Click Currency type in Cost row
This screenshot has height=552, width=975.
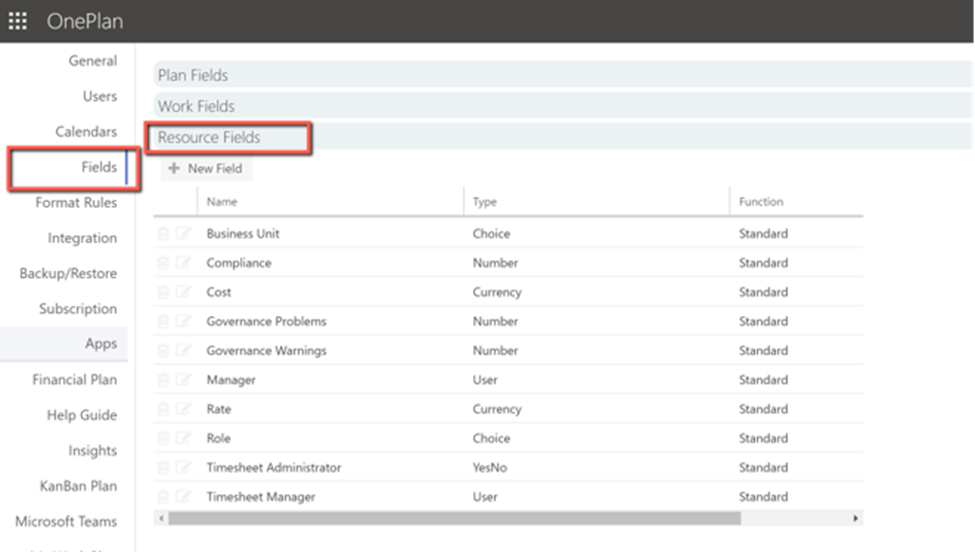(497, 292)
